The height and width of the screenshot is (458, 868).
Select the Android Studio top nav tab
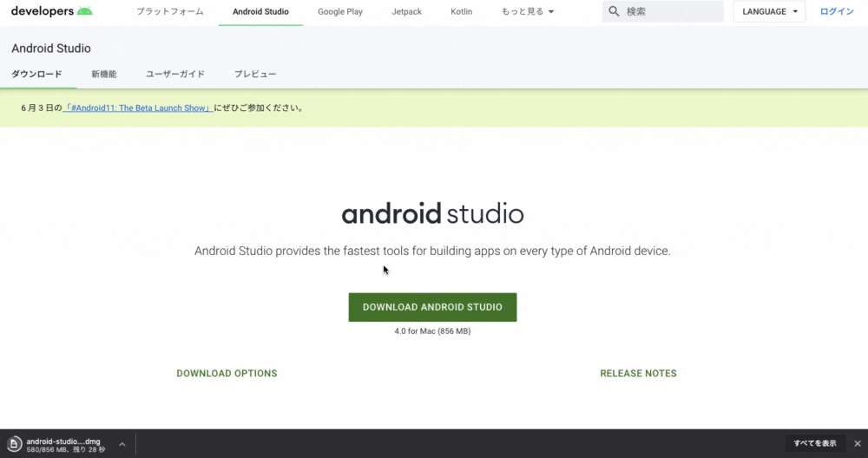[x=260, y=11]
